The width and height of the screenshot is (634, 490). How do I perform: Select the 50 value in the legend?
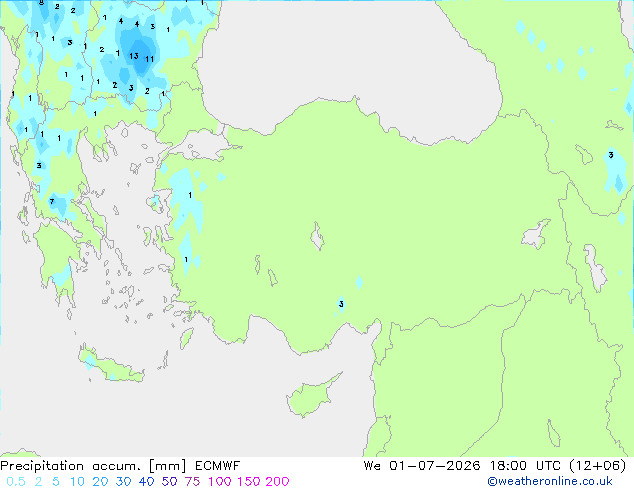tap(169, 482)
